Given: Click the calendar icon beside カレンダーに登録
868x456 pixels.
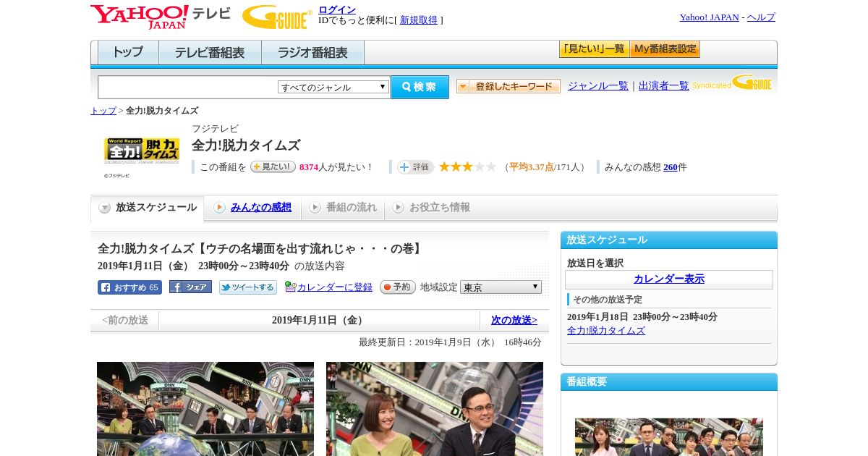Looking at the screenshot, I should click(291, 287).
